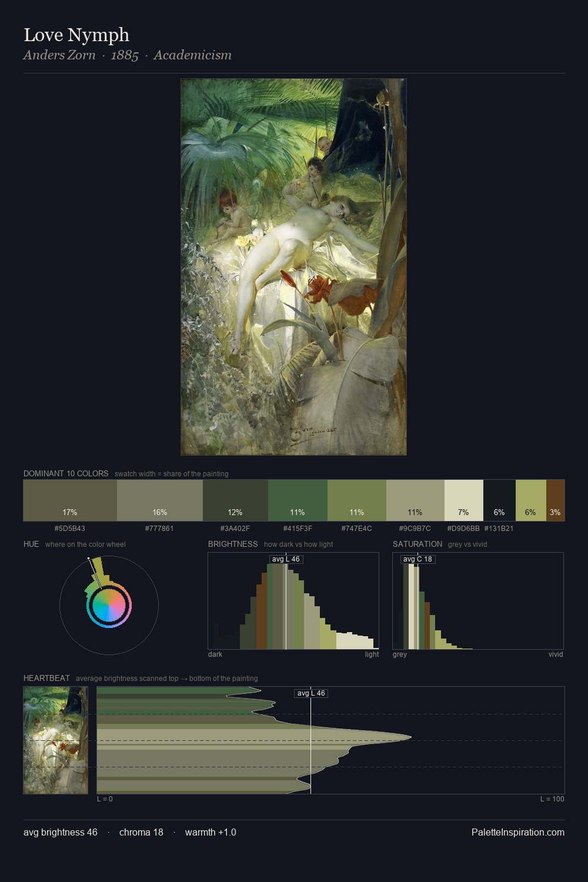The height and width of the screenshot is (882, 588).
Task: Click the 'Love Nymph' title
Action: pos(76,35)
